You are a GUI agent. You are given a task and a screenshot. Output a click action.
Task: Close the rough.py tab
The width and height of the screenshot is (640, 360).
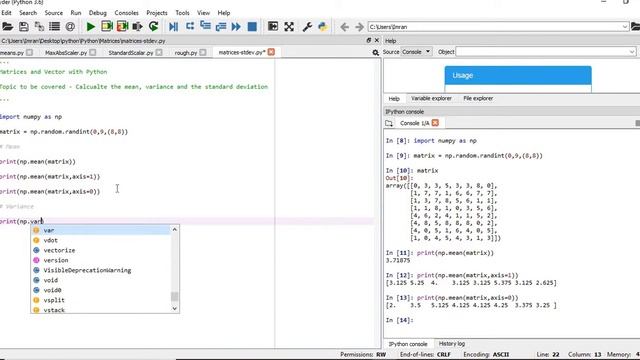coord(203,52)
